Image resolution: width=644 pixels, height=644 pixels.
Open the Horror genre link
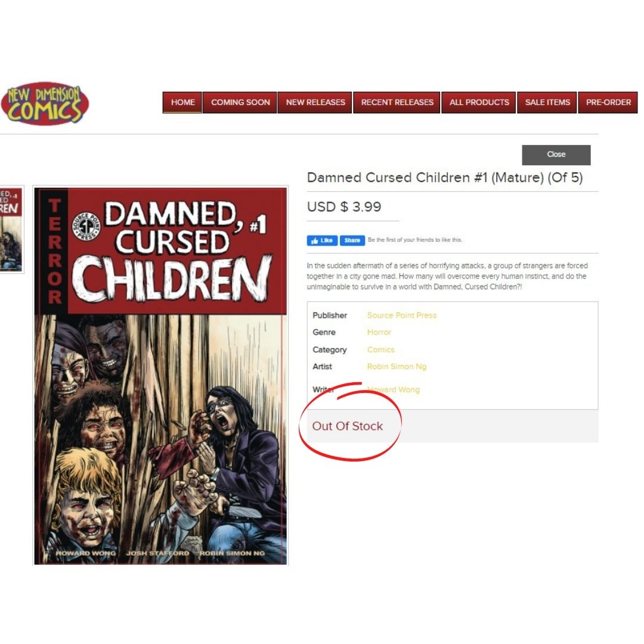tap(379, 332)
